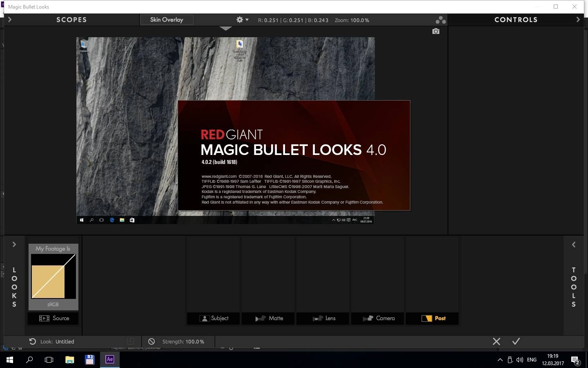Take a snapshot with the camera icon
Viewport: 588px width, 368px height.
point(436,31)
